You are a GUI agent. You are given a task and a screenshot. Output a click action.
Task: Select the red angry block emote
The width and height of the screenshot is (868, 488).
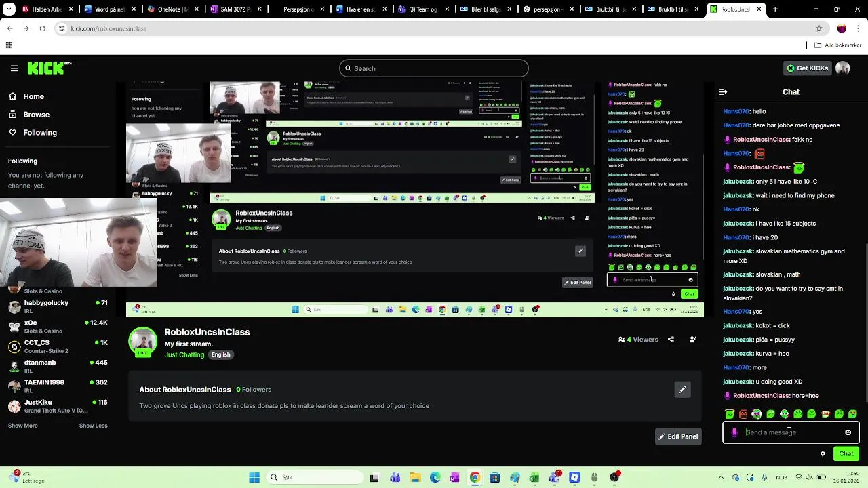coord(743,414)
